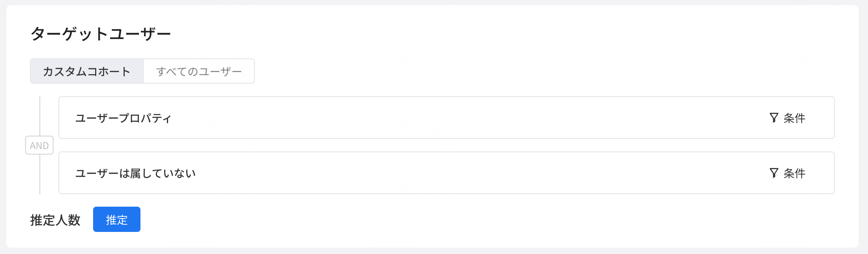This screenshot has width=868, height=254.
Task: Switch to the カスタムコホート tab
Action: coord(87,71)
